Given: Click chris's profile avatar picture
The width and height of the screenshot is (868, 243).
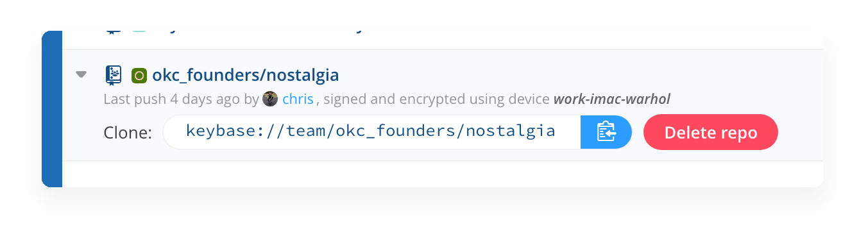Looking at the screenshot, I should pyautogui.click(x=270, y=99).
